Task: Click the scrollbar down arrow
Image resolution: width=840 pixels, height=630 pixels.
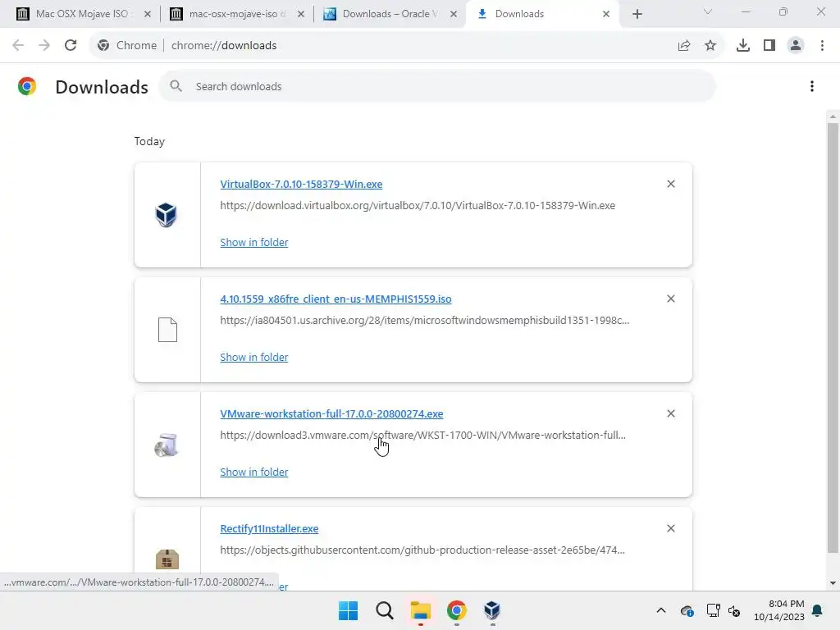Action: click(833, 583)
